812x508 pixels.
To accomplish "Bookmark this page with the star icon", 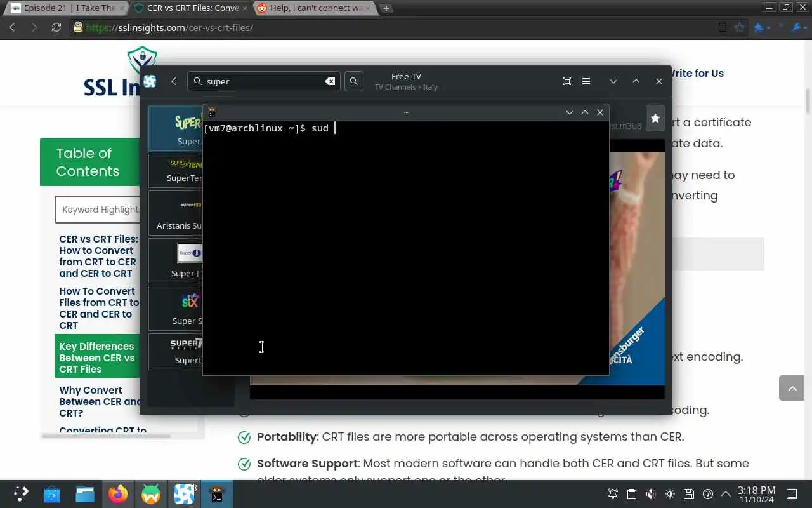I will pyautogui.click(x=740, y=27).
